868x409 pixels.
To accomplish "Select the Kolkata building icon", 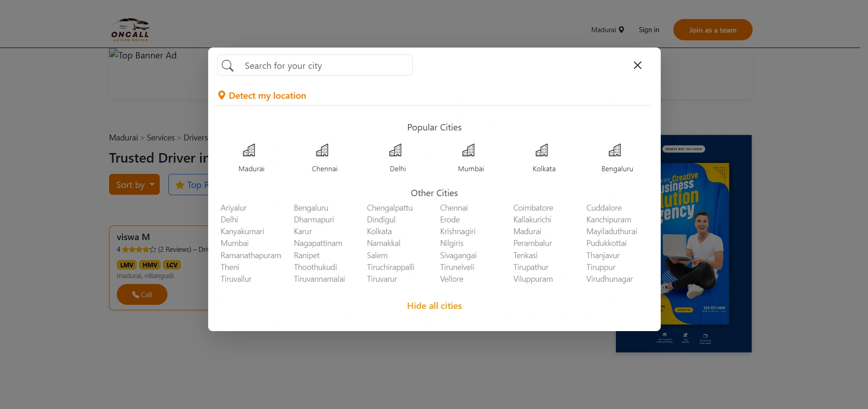I will click(x=542, y=150).
